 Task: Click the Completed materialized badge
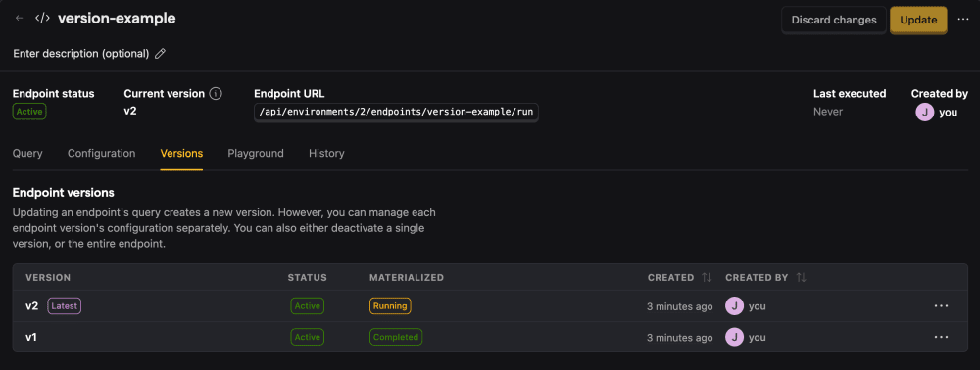tap(396, 337)
